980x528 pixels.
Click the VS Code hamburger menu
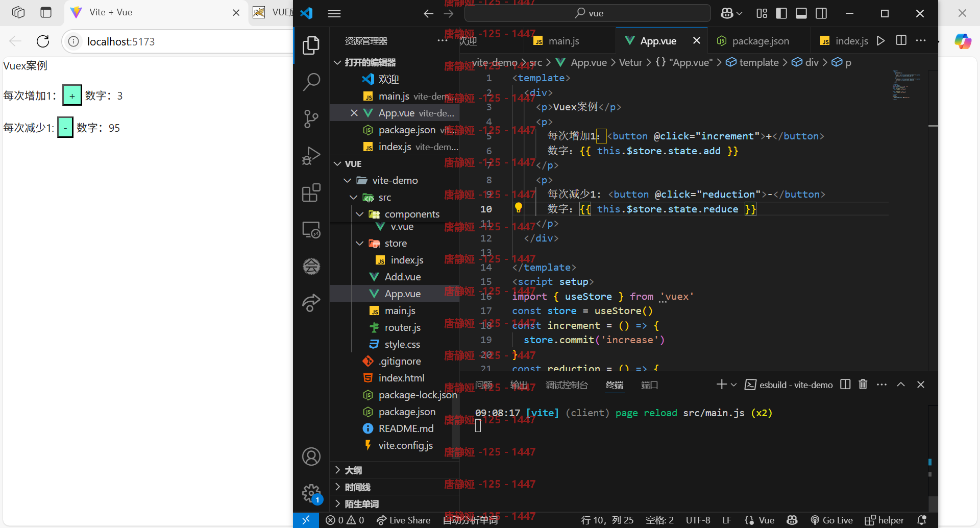334,14
